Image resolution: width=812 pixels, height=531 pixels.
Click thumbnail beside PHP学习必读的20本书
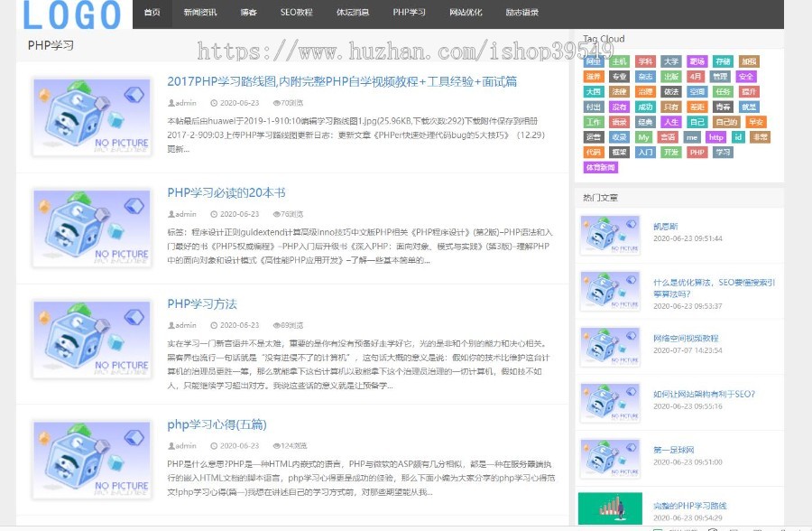tap(92, 228)
